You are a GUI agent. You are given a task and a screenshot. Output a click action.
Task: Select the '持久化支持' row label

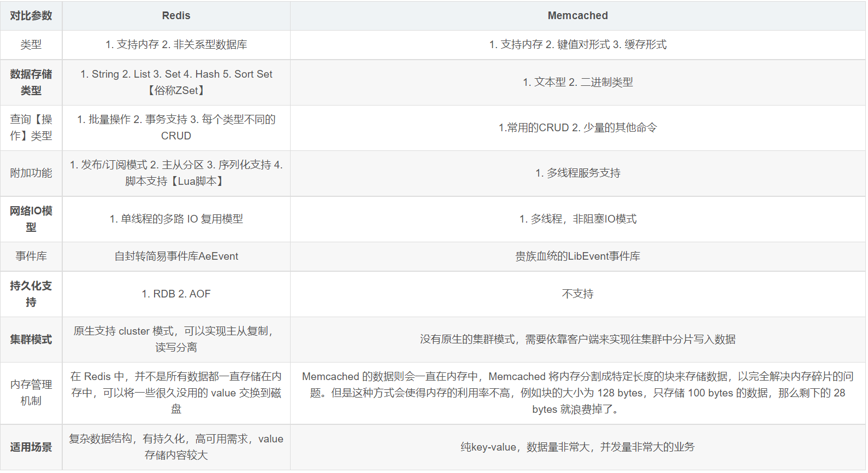point(31,294)
